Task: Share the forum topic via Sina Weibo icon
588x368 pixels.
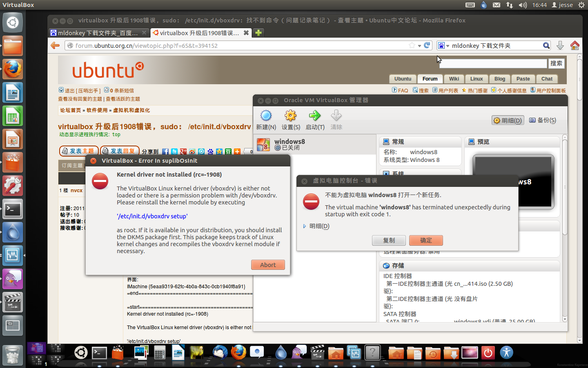Action: 192,152
